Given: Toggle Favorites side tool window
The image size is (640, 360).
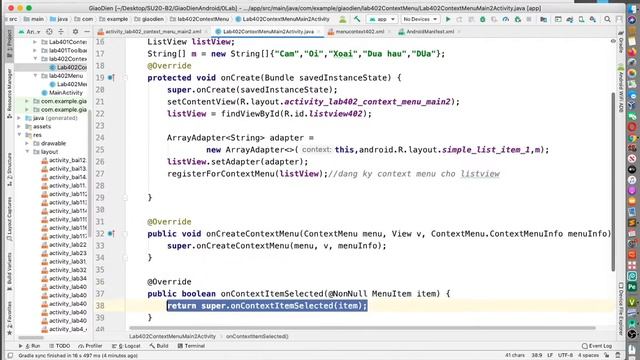Looking at the screenshot, I should coord(9,319).
